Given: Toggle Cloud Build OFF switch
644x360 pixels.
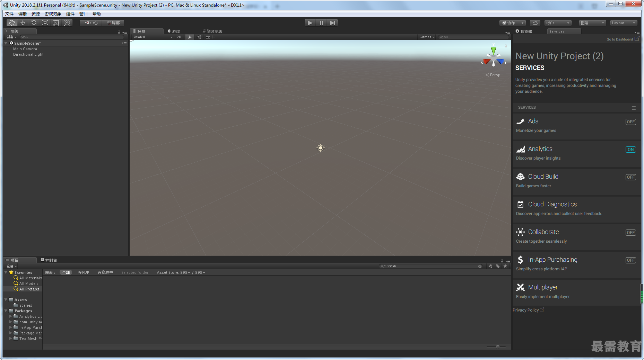Looking at the screenshot, I should pos(630,177).
